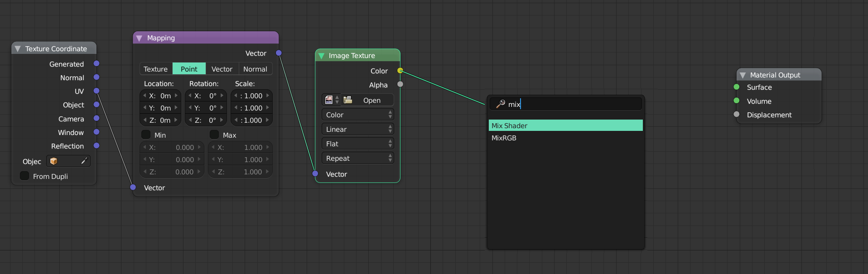
Task: Click the UV output socket
Action: coord(96,91)
